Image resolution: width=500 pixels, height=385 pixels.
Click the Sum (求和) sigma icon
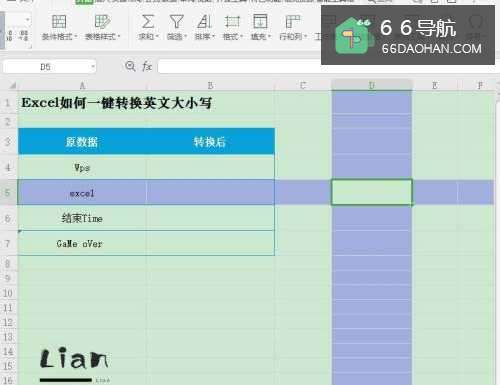148,22
